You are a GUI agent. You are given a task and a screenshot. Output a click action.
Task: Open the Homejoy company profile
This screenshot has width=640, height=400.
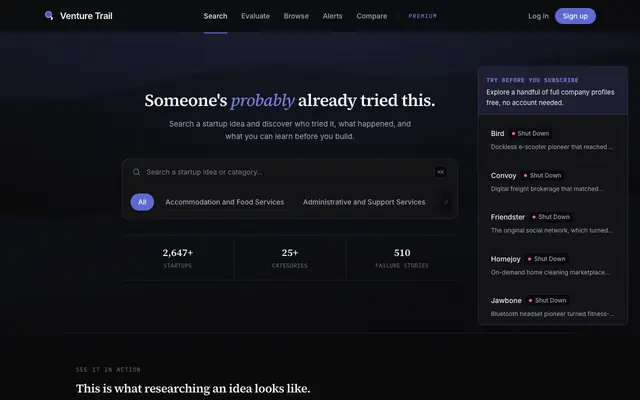[x=552, y=265]
